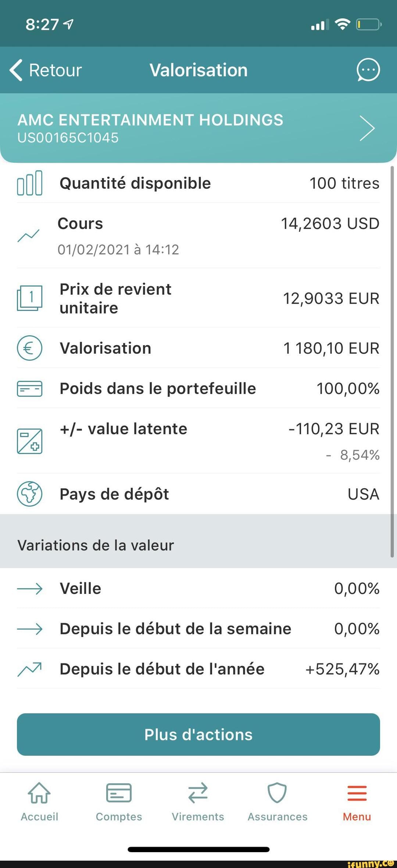397x868 pixels.
Task: Tap the bar chart icon beside Quantité disponible
Action: tap(30, 183)
